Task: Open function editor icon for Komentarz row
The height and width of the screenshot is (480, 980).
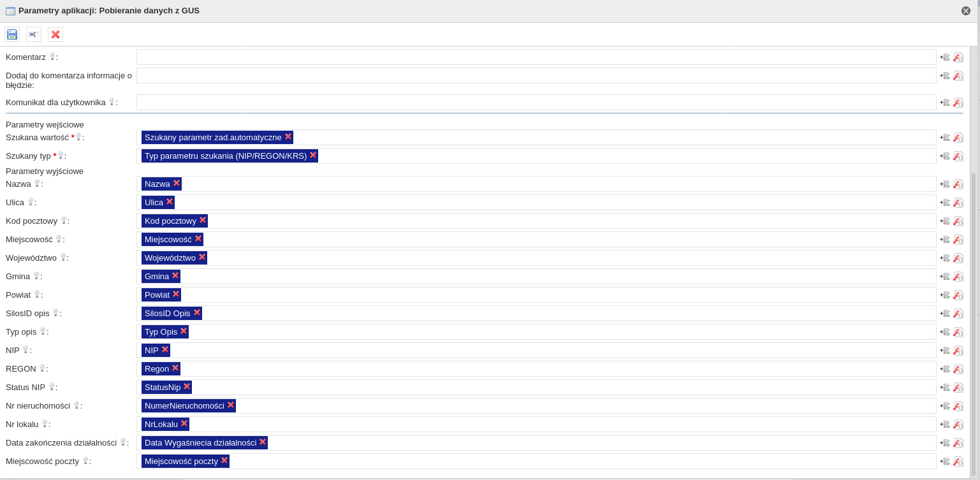Action: coord(958,57)
